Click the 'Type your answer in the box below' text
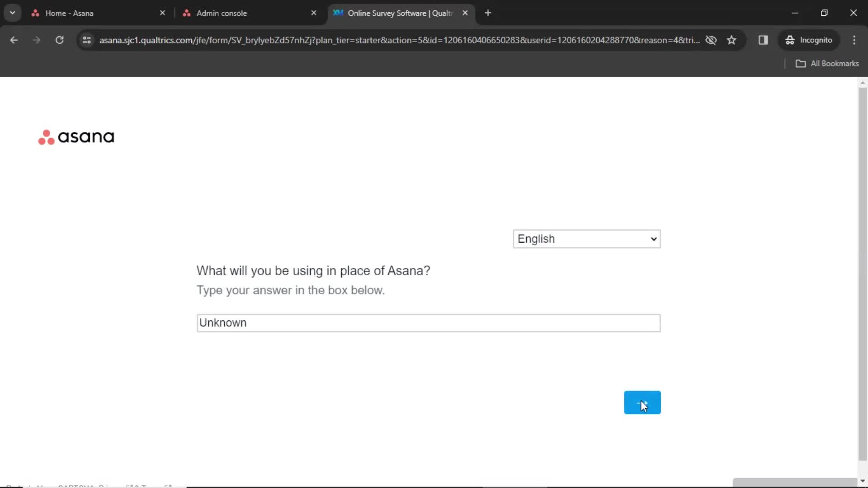This screenshot has height=488, width=868. click(x=291, y=290)
